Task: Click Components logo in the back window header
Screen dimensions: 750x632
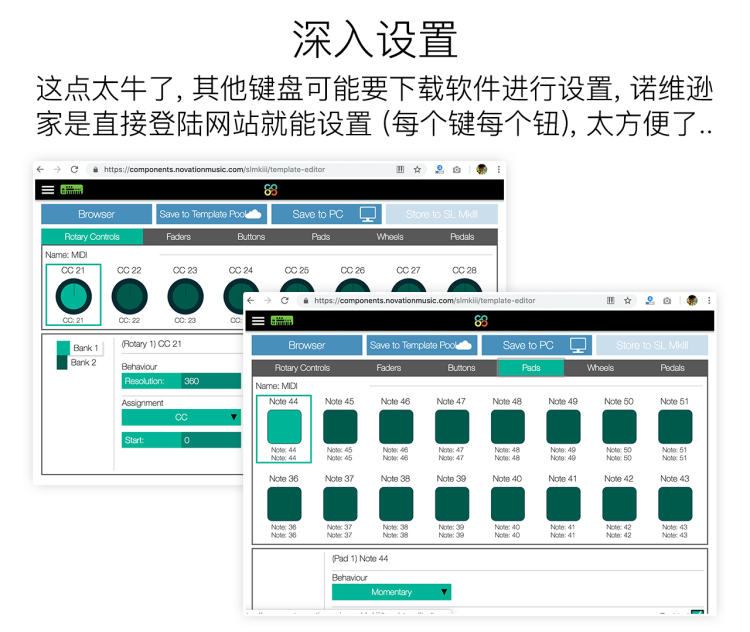Action: (x=270, y=190)
